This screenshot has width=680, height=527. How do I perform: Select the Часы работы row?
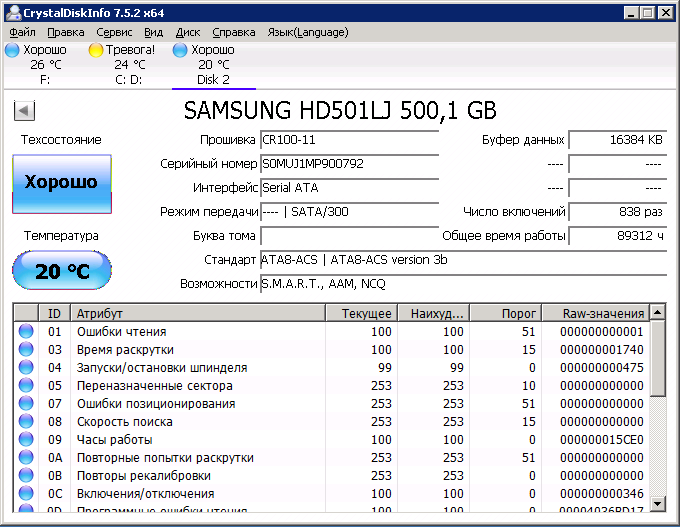click(x=332, y=439)
